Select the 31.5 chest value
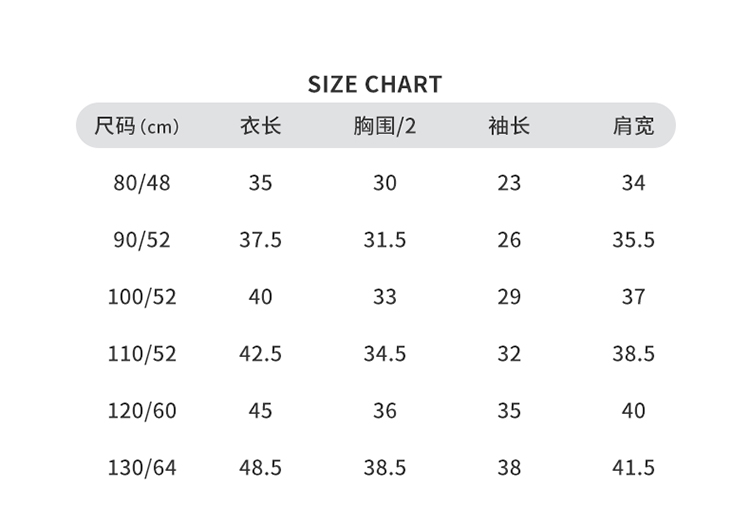750x506 pixels. point(384,240)
